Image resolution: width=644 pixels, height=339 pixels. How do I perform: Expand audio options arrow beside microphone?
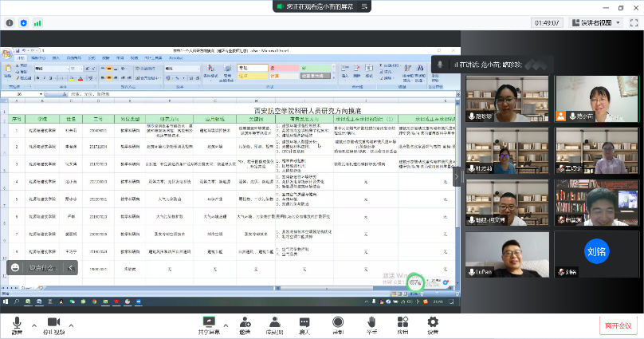33,325
